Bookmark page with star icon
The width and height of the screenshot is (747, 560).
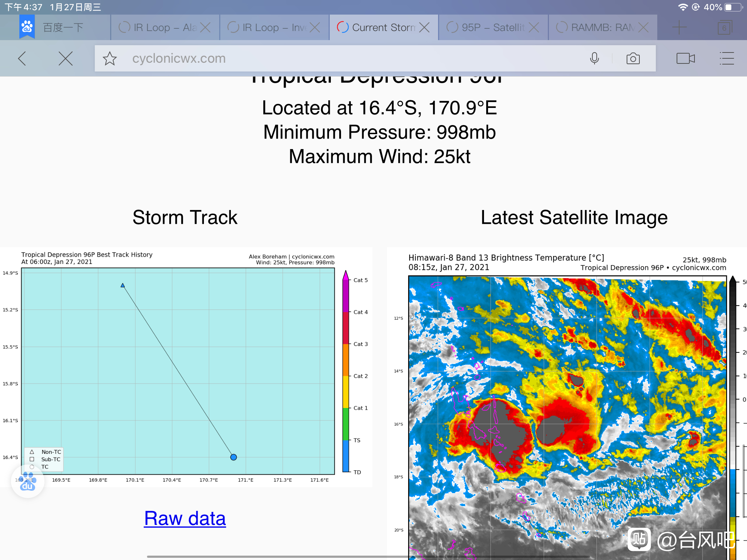tap(109, 58)
